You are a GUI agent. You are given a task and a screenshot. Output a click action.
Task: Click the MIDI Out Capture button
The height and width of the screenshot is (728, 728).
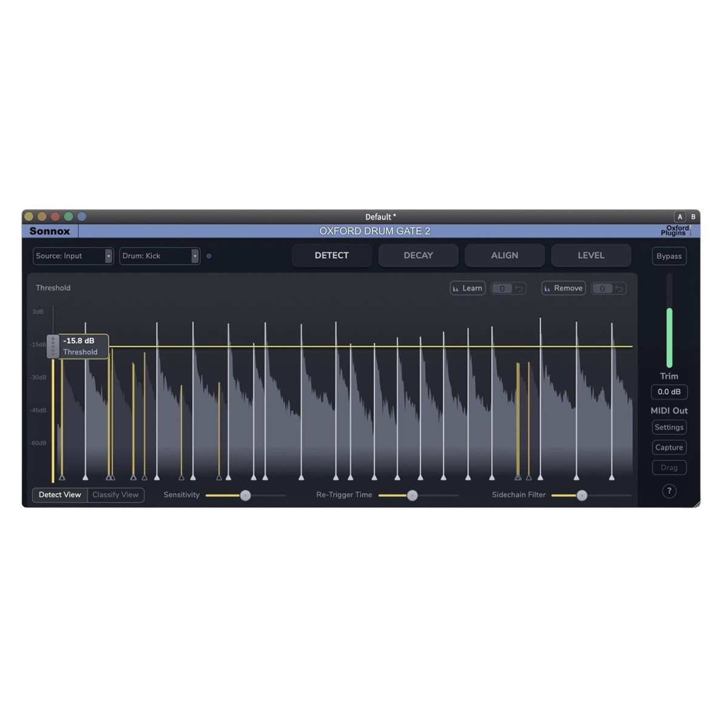669,448
